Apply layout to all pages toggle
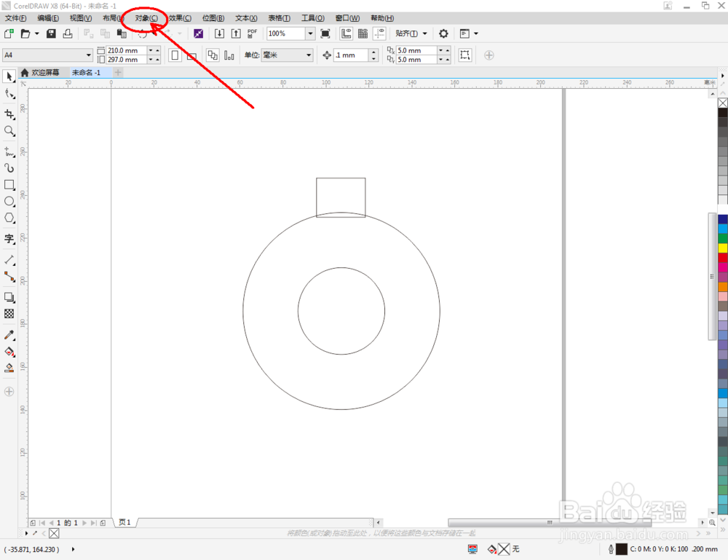 (213, 55)
